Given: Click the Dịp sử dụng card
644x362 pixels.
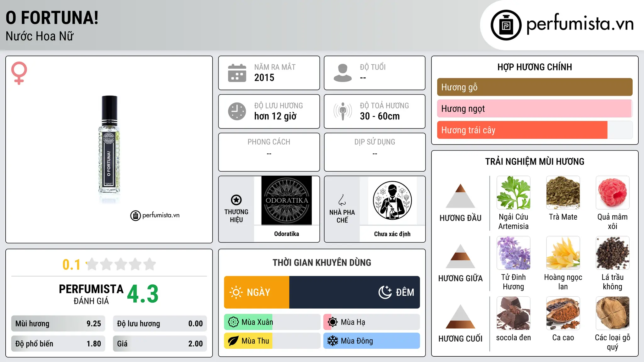Looking at the screenshot, I should [x=375, y=152].
